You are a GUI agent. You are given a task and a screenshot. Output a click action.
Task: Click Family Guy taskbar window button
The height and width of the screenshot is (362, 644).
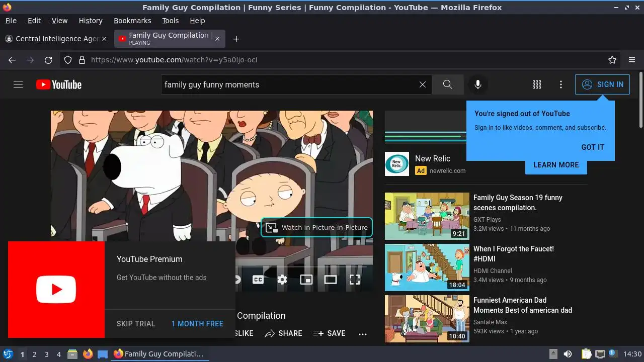[160, 354]
